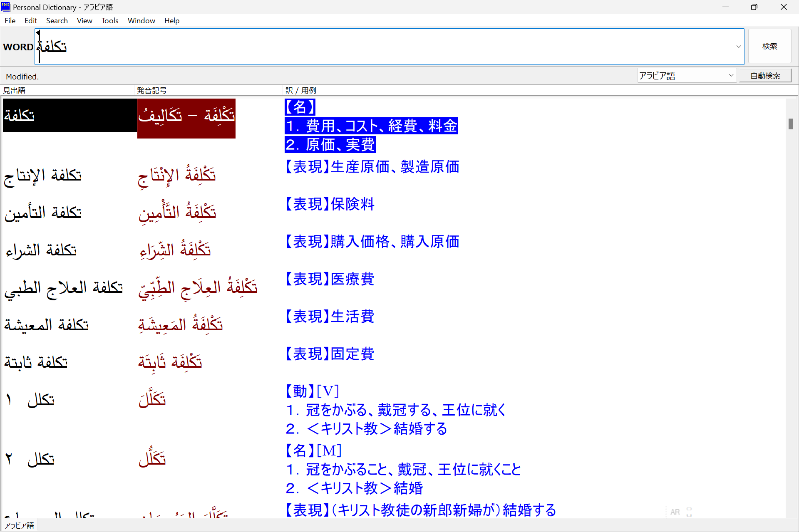Open the Help menu
This screenshot has height=532, width=799.
171,21
